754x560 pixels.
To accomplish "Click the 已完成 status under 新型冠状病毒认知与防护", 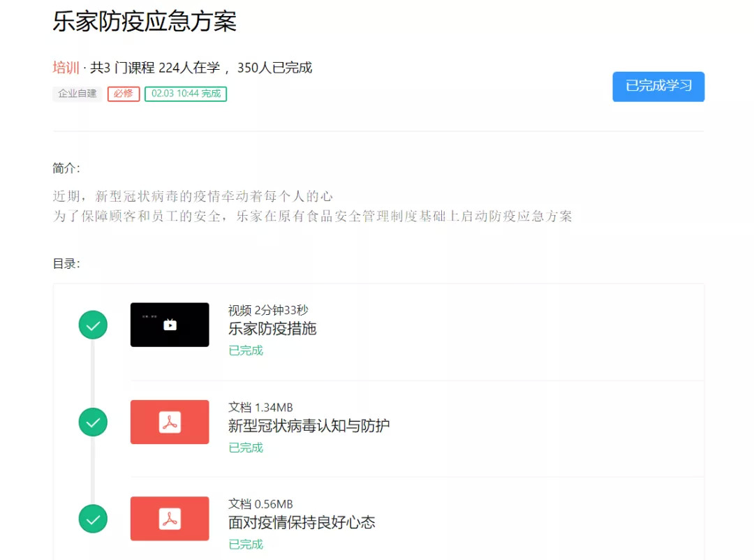I will (x=246, y=448).
